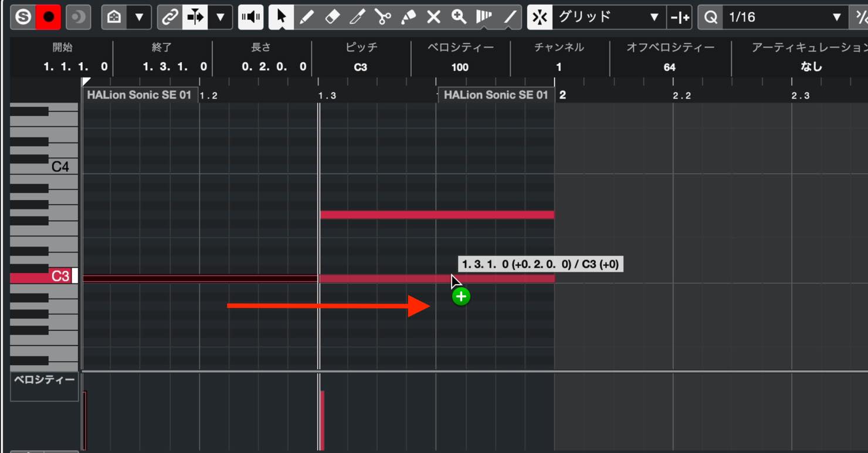This screenshot has width=868, height=453.
Task: Click the ベロシティー value 100
Action: click(460, 67)
